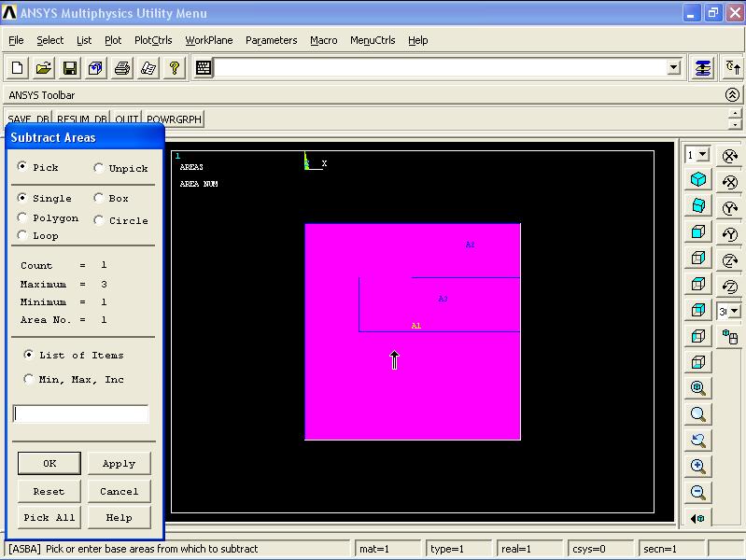Choose the Min, Max, Inc radio

click(x=29, y=379)
